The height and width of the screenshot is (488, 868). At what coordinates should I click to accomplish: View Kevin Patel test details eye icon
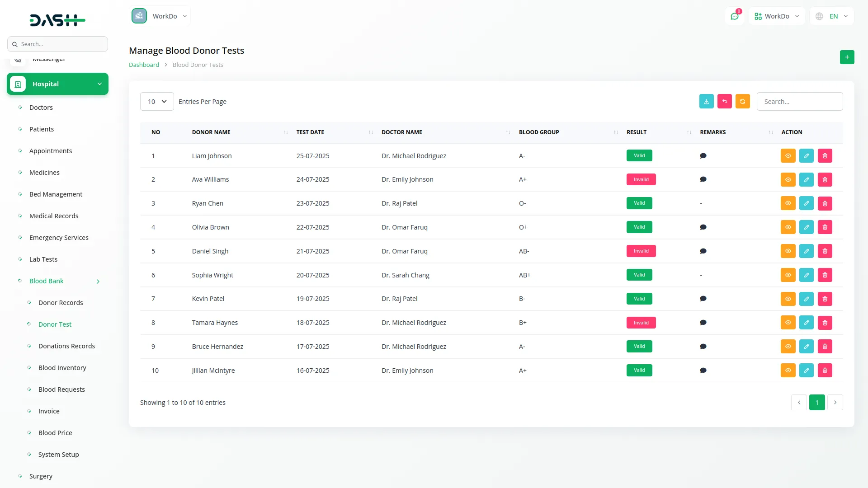(x=788, y=299)
